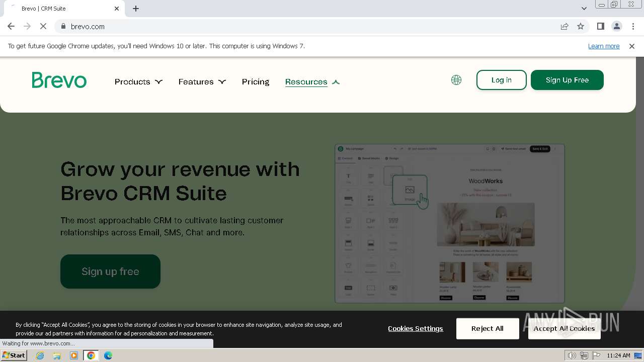Open Action Center flag icon
This screenshot has width=644, height=362.
pyautogui.click(x=596, y=355)
